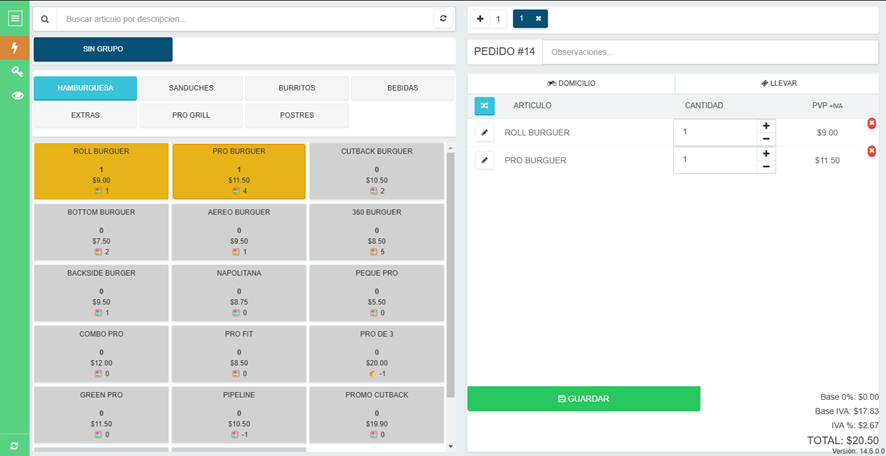Click the eye icon in the sidebar
This screenshot has width=886, height=456.
click(x=18, y=95)
